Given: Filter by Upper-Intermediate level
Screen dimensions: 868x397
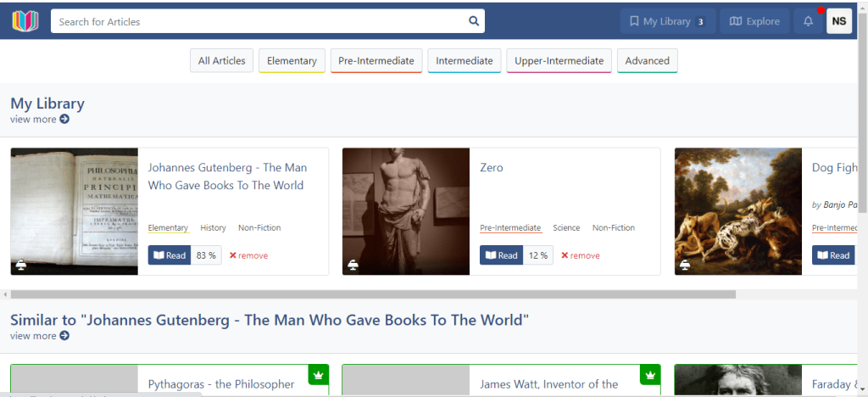Looking at the screenshot, I should click(559, 61).
